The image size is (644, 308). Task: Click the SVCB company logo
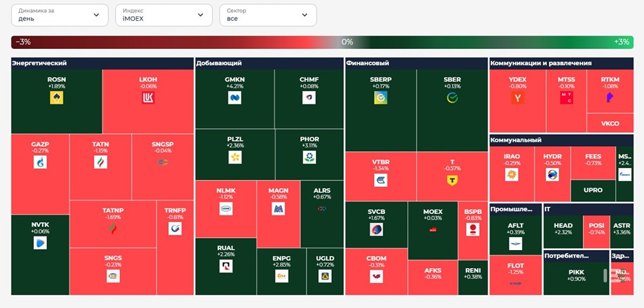click(376, 229)
